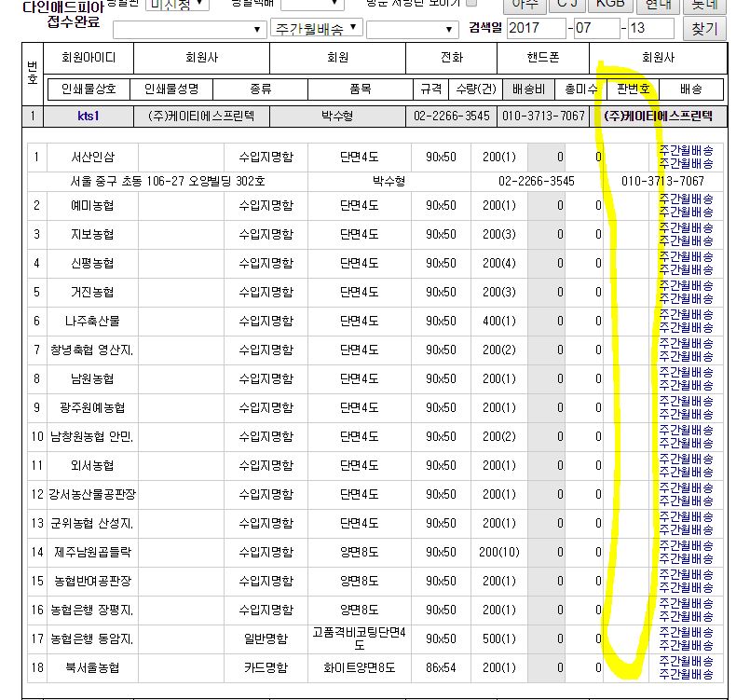750x700 pixels.
Task: Open the kts1 member ID link
Action: click(x=89, y=117)
